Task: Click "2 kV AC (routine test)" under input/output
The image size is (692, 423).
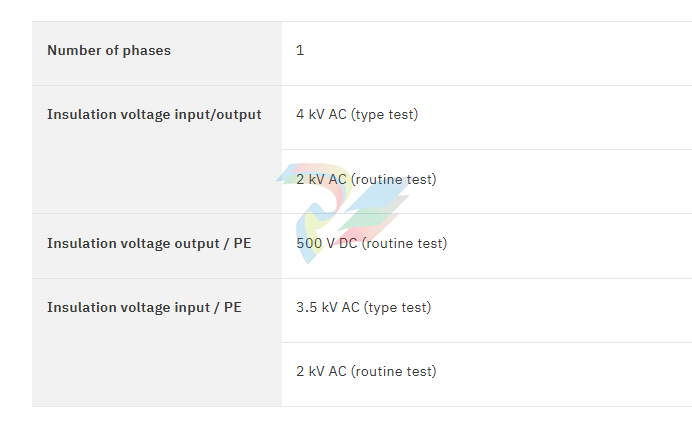Action: 366,180
